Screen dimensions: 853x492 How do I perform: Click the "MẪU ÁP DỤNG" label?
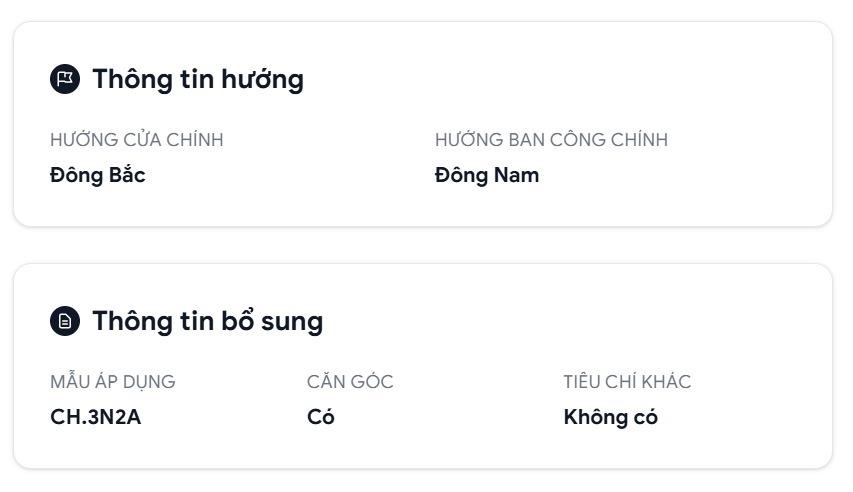[113, 382]
